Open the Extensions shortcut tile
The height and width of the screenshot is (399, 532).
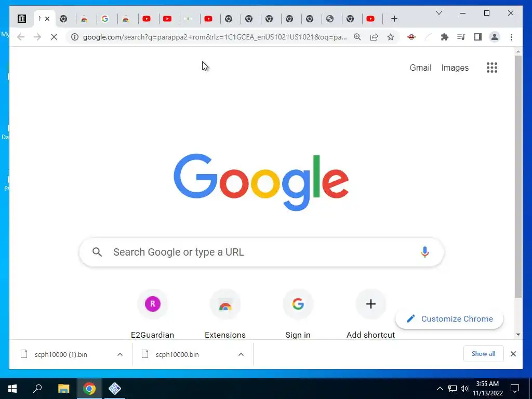(225, 314)
